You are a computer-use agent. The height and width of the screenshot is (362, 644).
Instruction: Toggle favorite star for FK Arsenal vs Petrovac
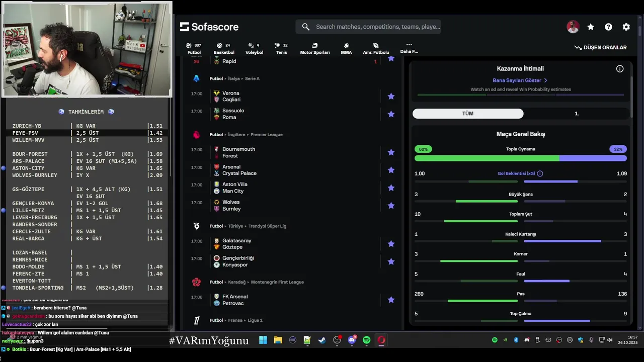(391, 300)
